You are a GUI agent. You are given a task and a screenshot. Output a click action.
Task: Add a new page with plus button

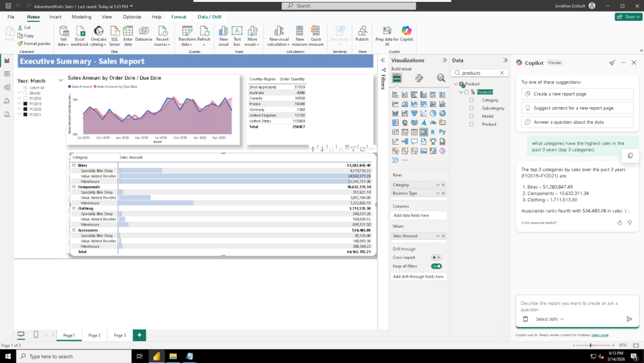pyautogui.click(x=139, y=335)
